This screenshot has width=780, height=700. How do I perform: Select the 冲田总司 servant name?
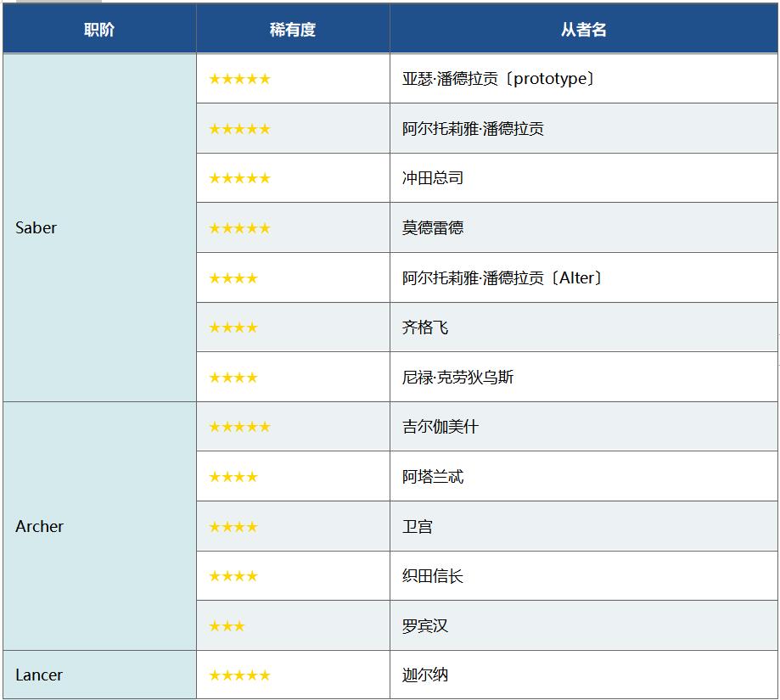[x=432, y=178]
